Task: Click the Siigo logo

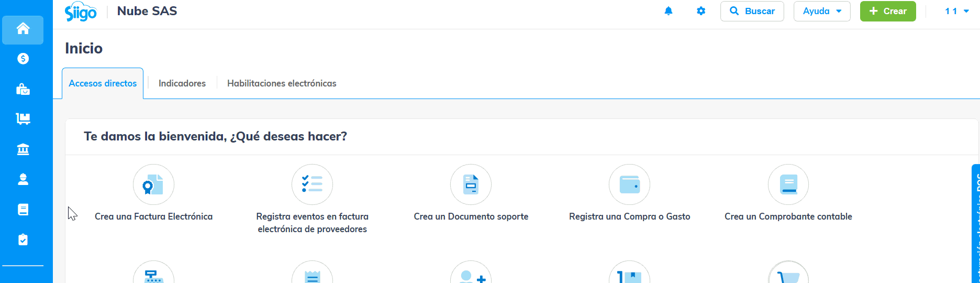Action: tap(81, 12)
